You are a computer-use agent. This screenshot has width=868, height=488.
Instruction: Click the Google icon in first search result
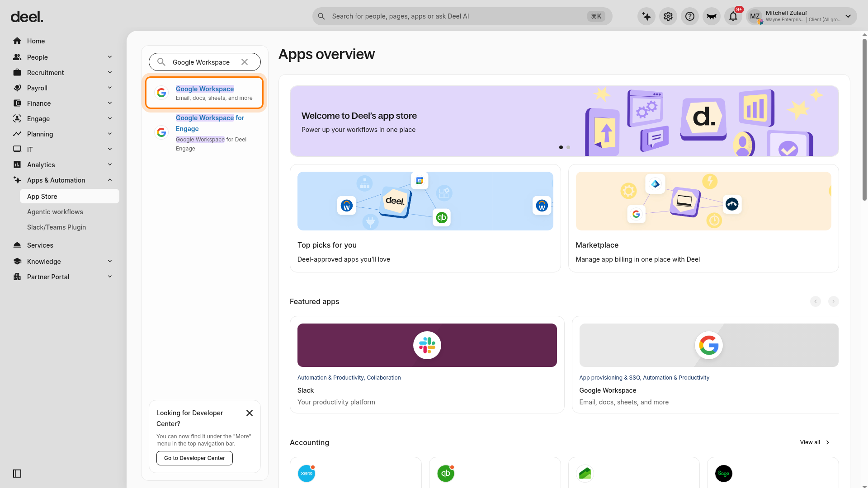coord(161,93)
